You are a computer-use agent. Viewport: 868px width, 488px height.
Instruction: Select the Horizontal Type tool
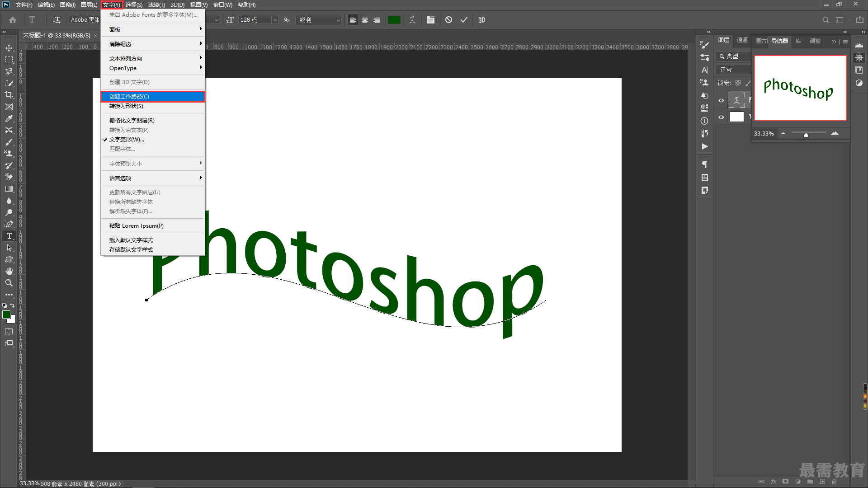9,236
